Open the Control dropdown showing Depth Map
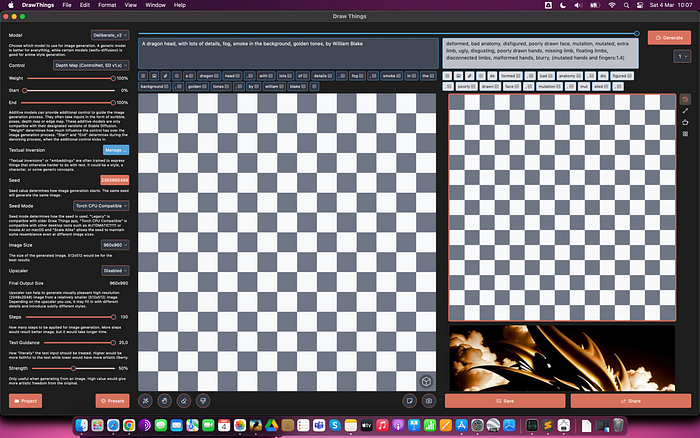The image size is (700, 438). pos(91,65)
